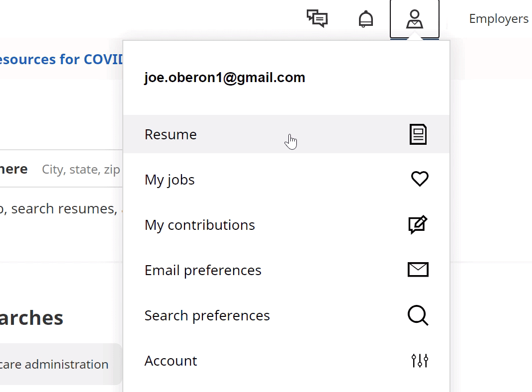Open the Resume menu entry
The image size is (532, 392).
(x=171, y=134)
